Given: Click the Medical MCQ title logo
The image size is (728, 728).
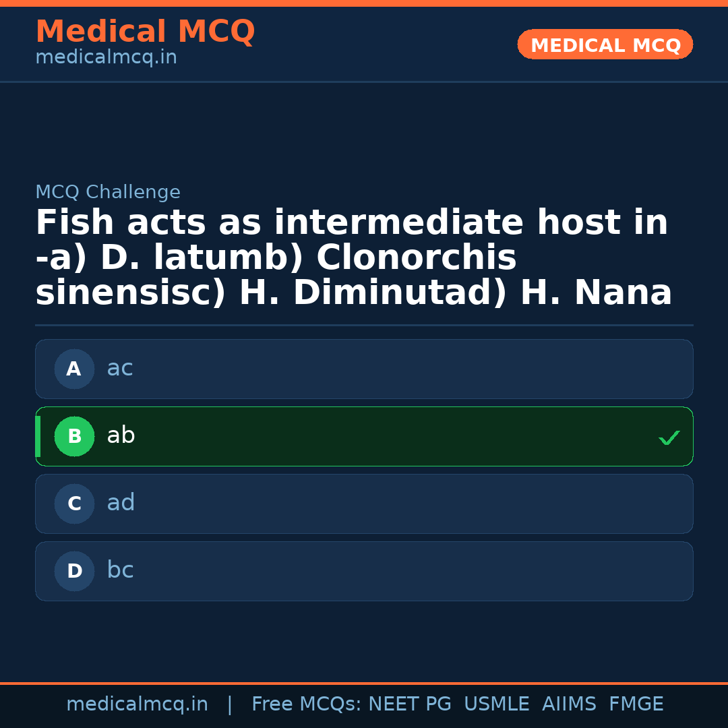Looking at the screenshot, I should 145,32.
